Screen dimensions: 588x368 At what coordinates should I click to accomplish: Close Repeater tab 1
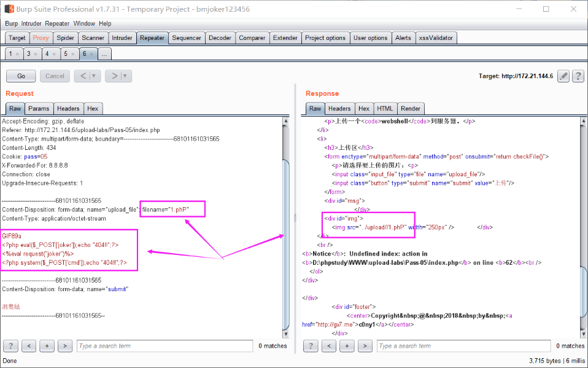pyautogui.click(x=17, y=54)
